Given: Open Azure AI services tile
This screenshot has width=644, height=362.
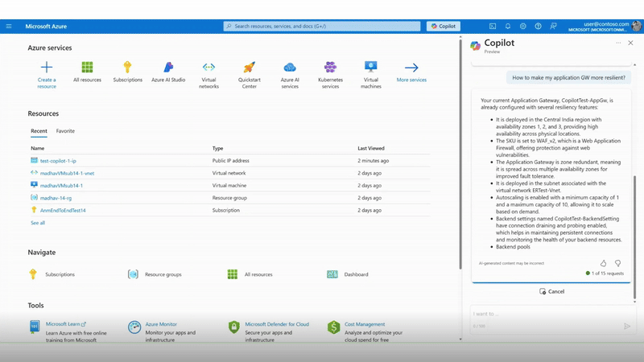Looking at the screenshot, I should click(x=290, y=75).
